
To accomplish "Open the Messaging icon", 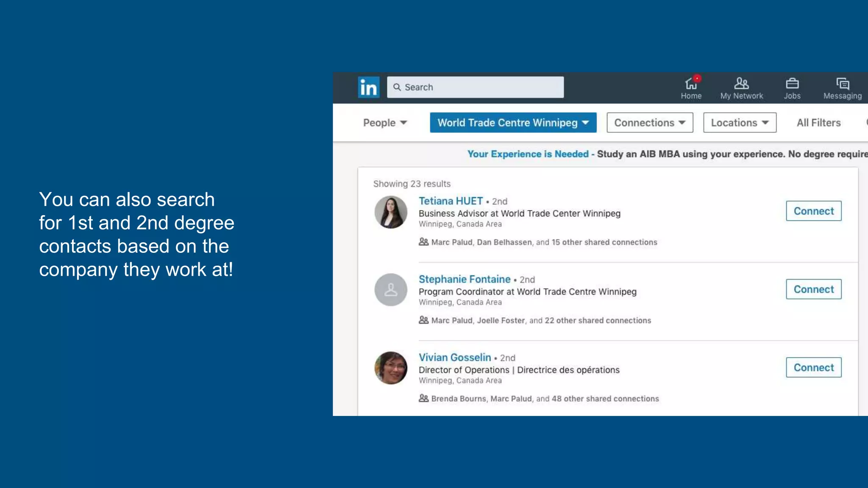I will coord(842,88).
